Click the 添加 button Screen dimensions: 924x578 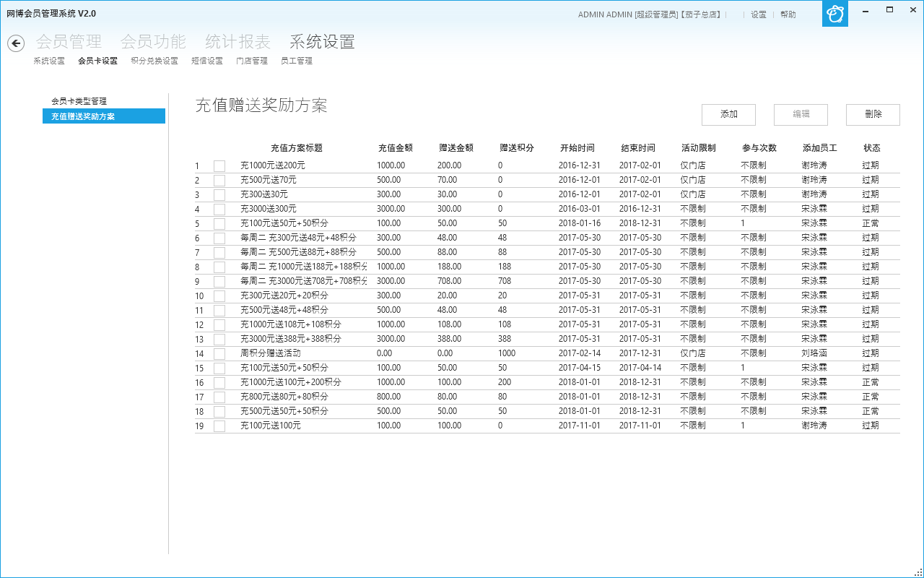point(728,115)
